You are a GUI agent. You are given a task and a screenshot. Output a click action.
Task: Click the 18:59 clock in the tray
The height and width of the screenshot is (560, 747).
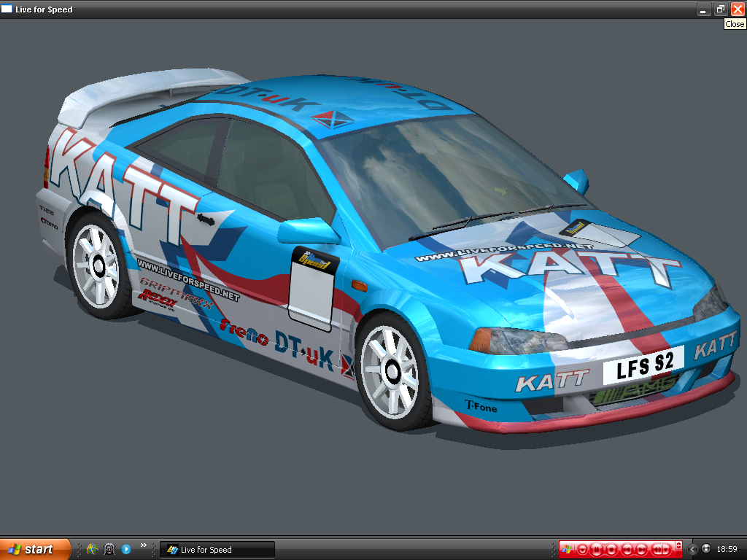727,549
